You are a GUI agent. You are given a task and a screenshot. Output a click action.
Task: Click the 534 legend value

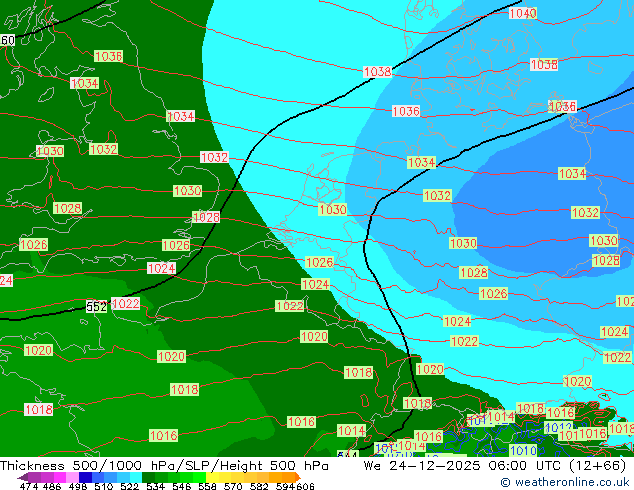[x=155, y=486]
